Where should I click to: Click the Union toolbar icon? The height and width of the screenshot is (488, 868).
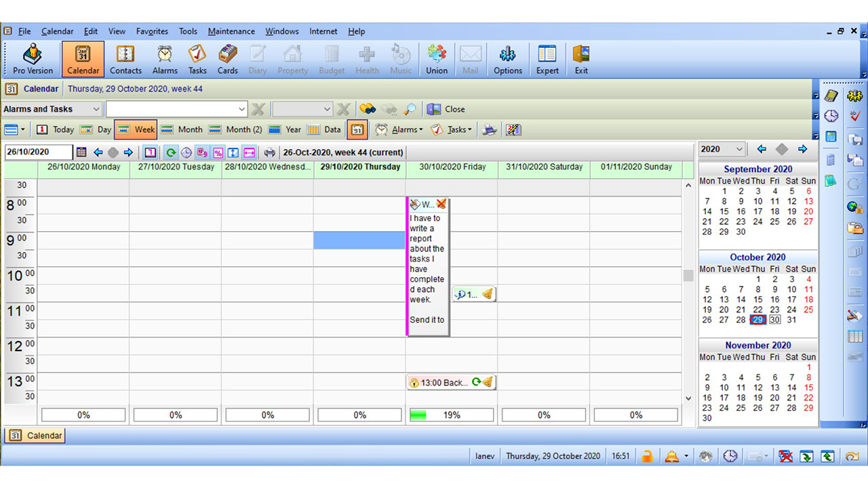coord(436,59)
